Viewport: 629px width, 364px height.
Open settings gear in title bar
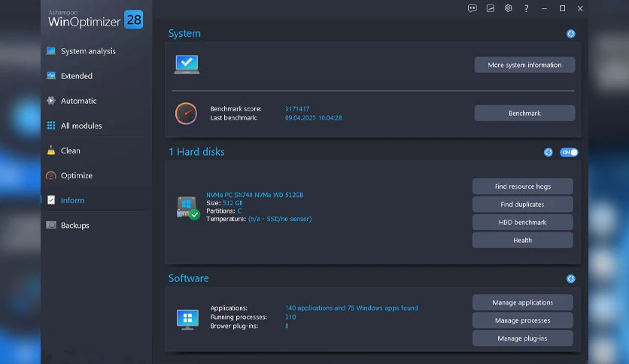pyautogui.click(x=509, y=8)
